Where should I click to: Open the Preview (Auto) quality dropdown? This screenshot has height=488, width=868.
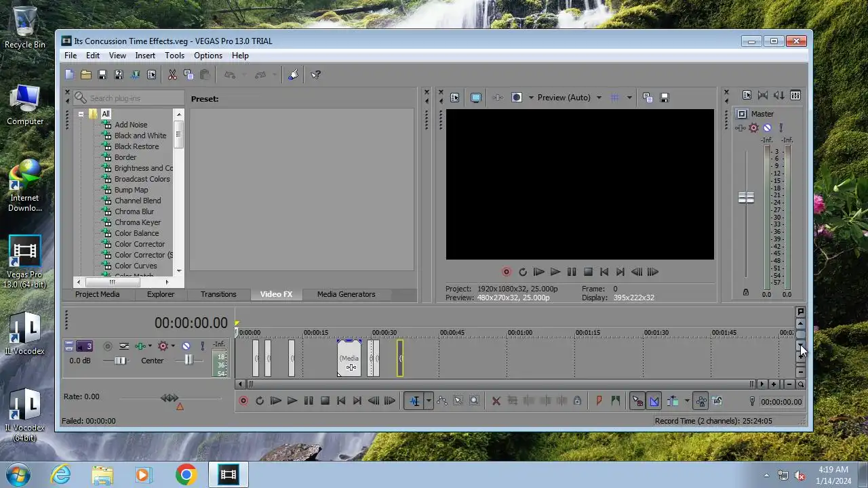(599, 98)
